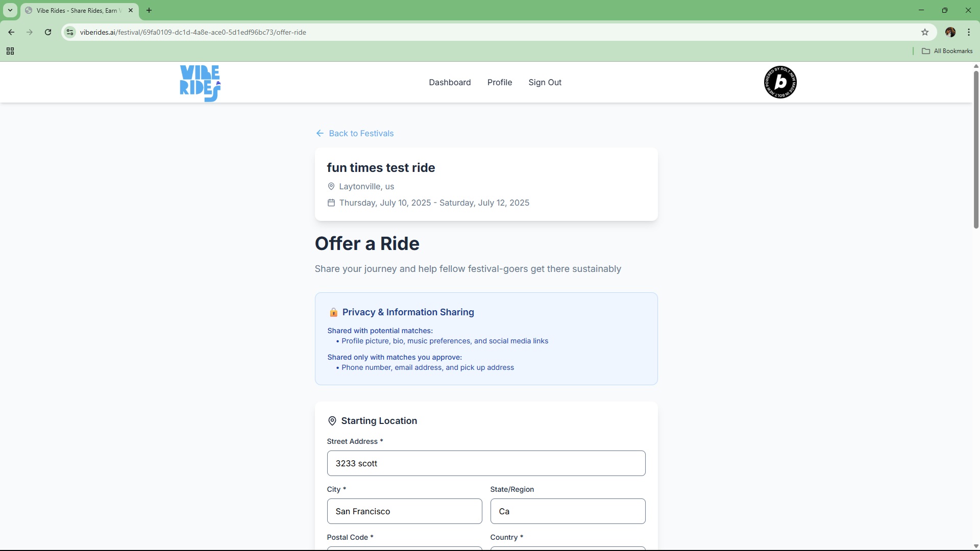980x551 pixels.
Task: Click the site information icon in the address bar
Action: tap(70, 32)
